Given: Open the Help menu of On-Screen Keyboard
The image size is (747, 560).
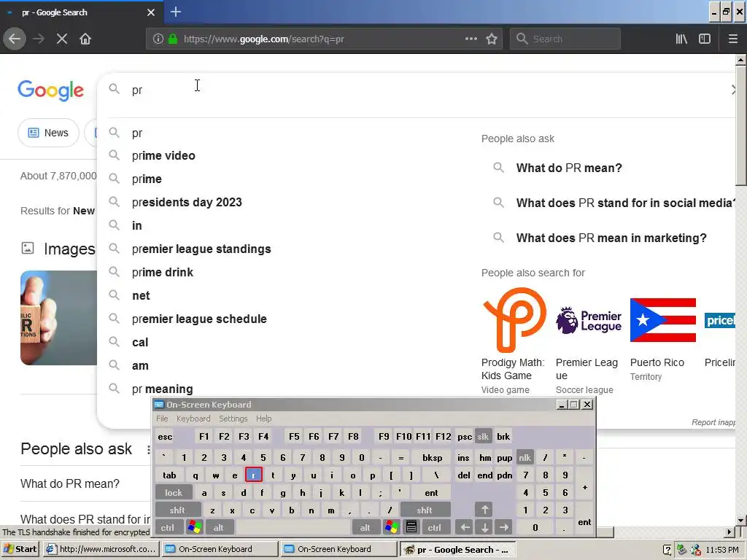Looking at the screenshot, I should 263,419.
